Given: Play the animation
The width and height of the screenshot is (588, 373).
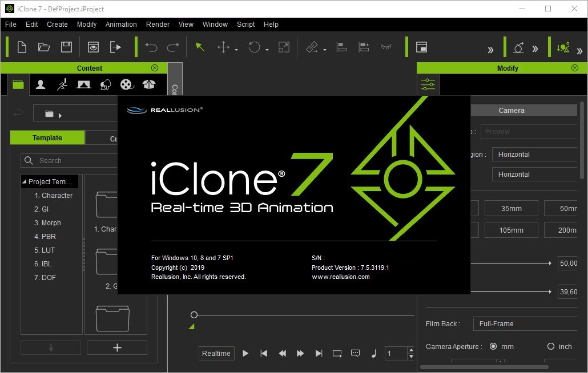Looking at the screenshot, I should click(x=245, y=353).
